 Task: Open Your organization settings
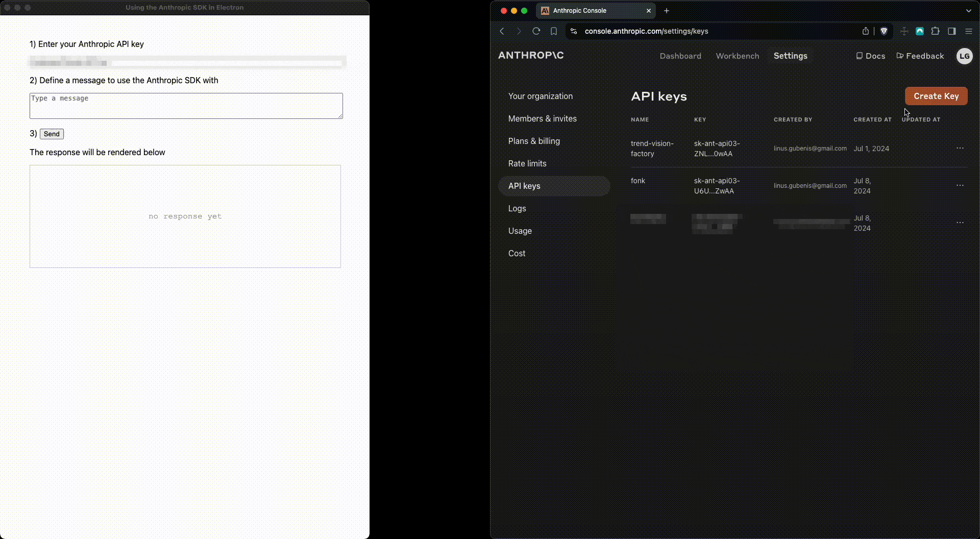(541, 96)
